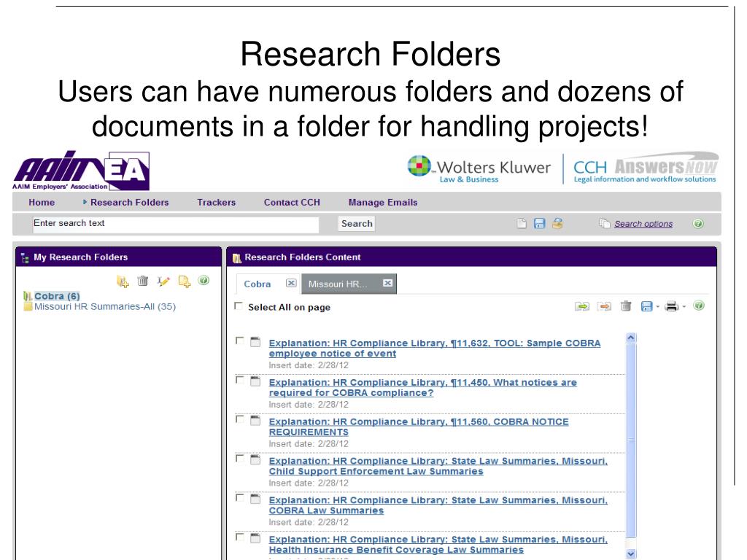Select Cobra (6) folder in tree

point(57,296)
